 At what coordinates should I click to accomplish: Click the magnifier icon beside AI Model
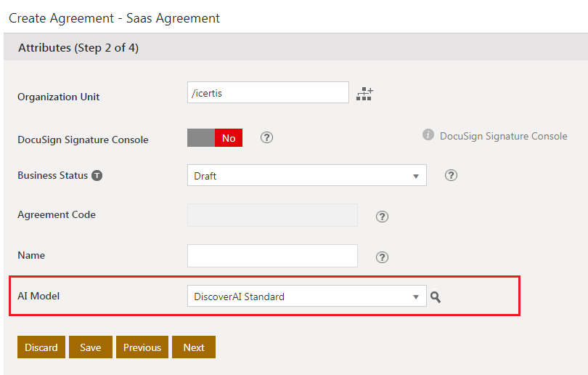click(436, 297)
